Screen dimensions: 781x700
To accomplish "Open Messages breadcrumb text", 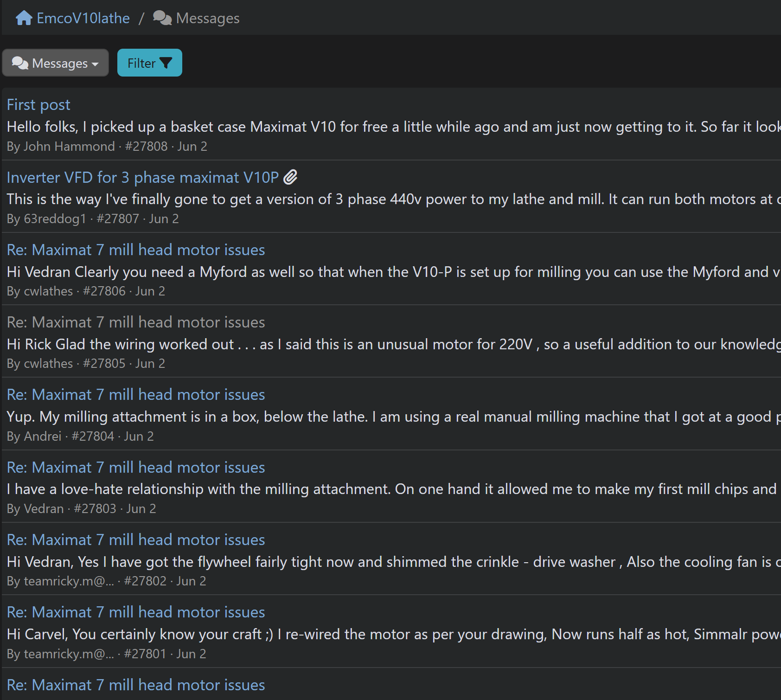I will click(208, 18).
